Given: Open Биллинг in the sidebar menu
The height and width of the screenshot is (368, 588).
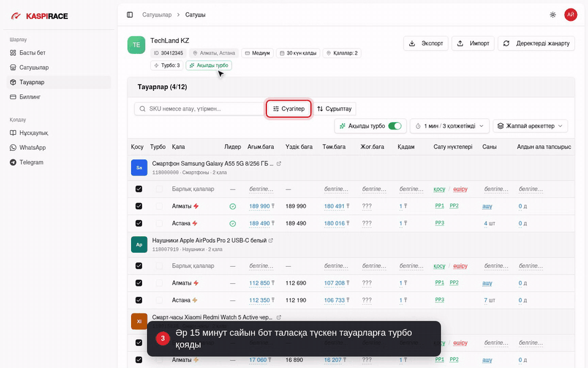Looking at the screenshot, I should point(59,97).
